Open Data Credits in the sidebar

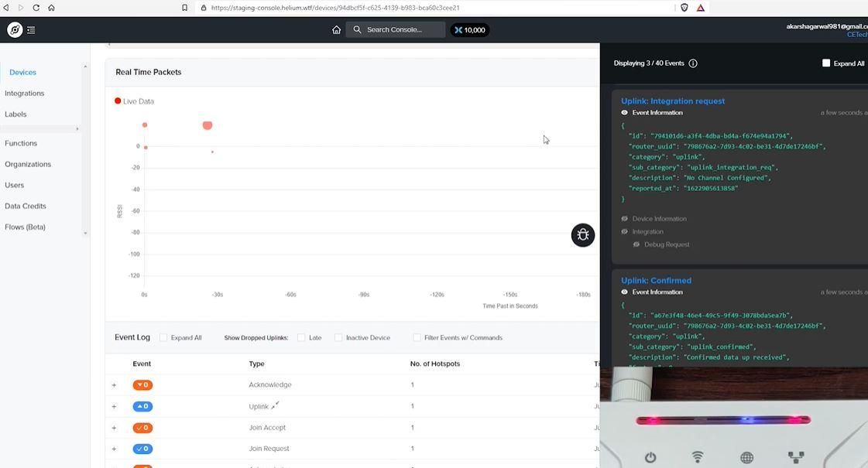click(26, 206)
